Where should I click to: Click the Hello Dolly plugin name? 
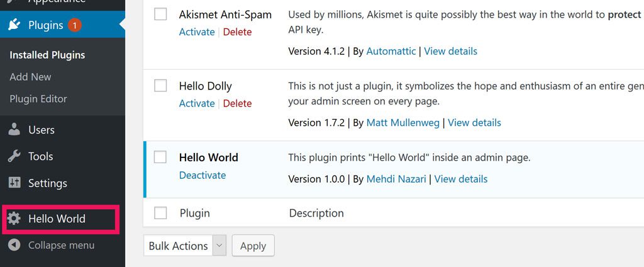(x=206, y=86)
